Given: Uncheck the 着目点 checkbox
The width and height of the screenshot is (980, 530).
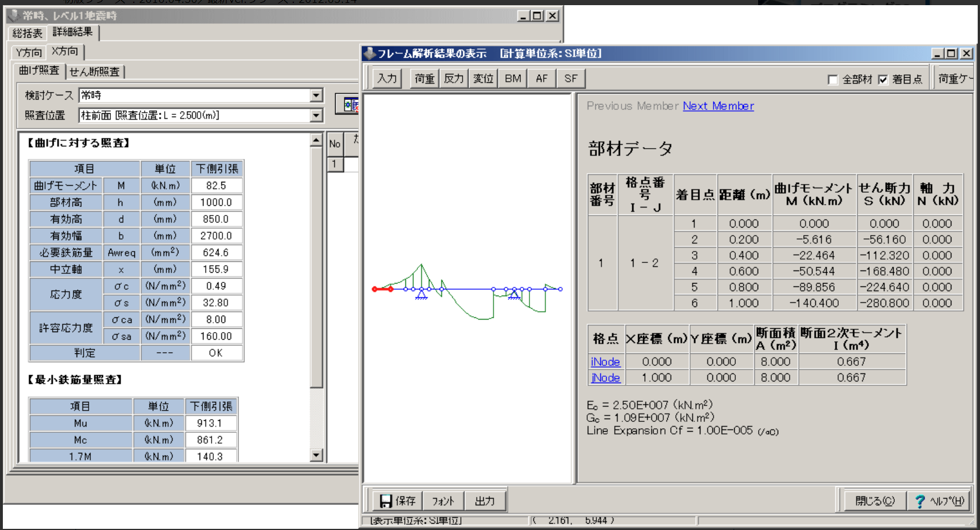Looking at the screenshot, I should pyautogui.click(x=883, y=79).
